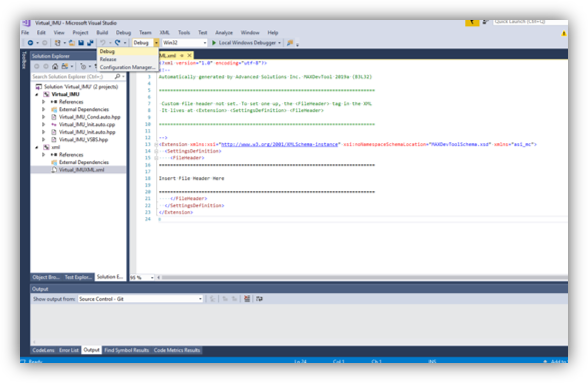Switch to Code Metrics Results tab
This screenshot has width=588, height=383.
pos(177,350)
